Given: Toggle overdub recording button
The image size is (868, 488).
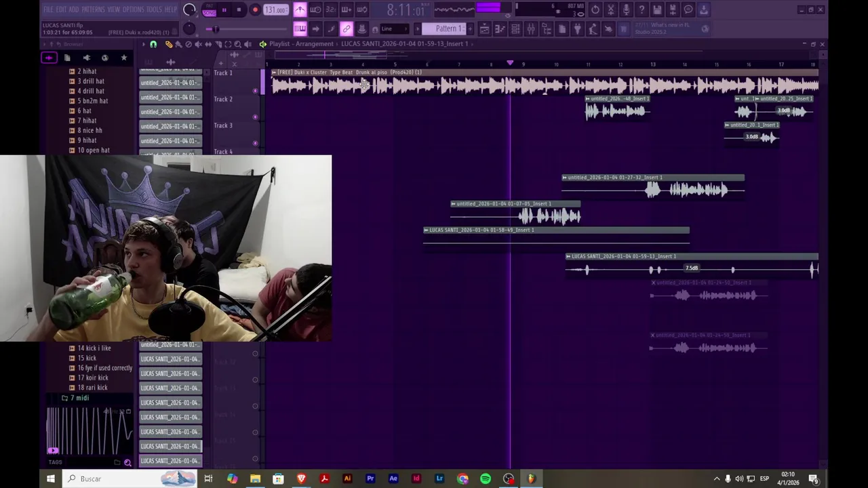Looking at the screenshot, I should point(347,9).
